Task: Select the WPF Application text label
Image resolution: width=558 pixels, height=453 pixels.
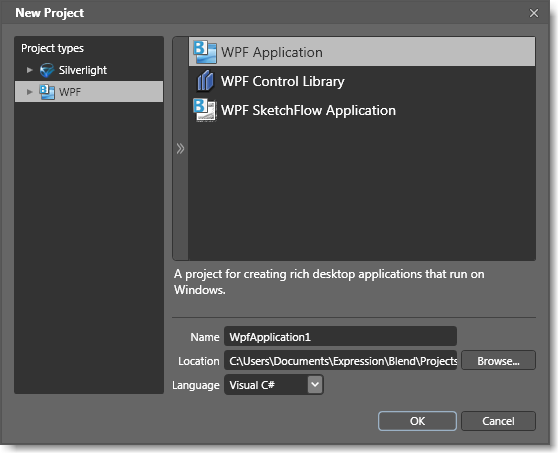Action: coord(272,52)
